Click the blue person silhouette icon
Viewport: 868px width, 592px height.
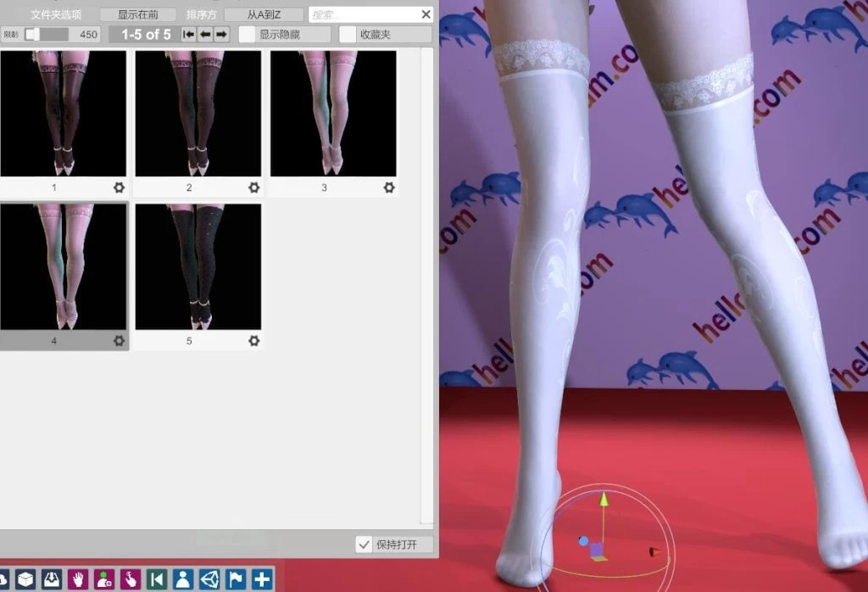(x=182, y=579)
